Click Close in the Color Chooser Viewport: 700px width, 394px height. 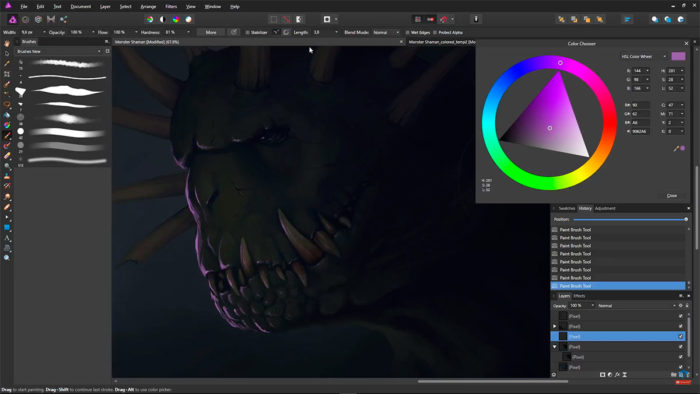672,196
